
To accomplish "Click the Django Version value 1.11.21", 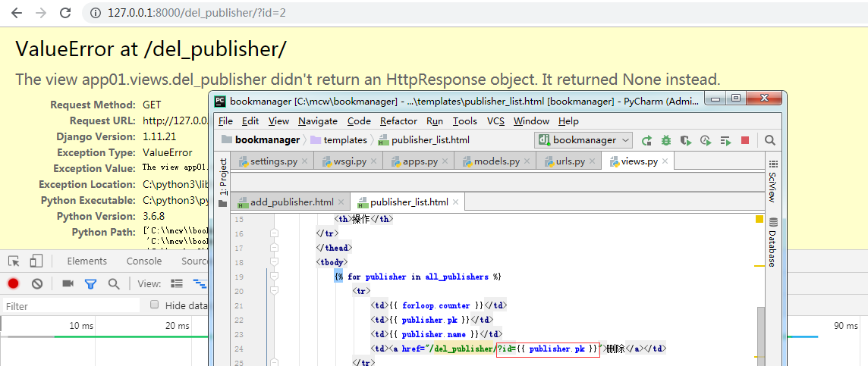I will click(159, 136).
